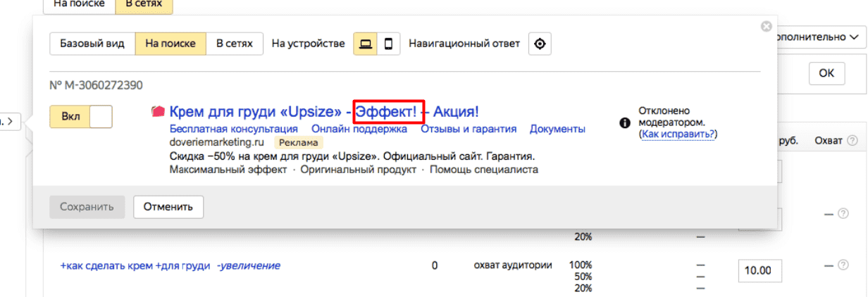
Task: Click the disabled Сохранить button
Action: (x=87, y=207)
